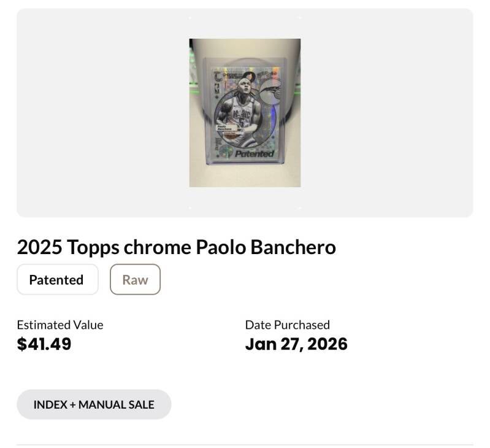Click the gray area right of the card photo

click(386, 113)
